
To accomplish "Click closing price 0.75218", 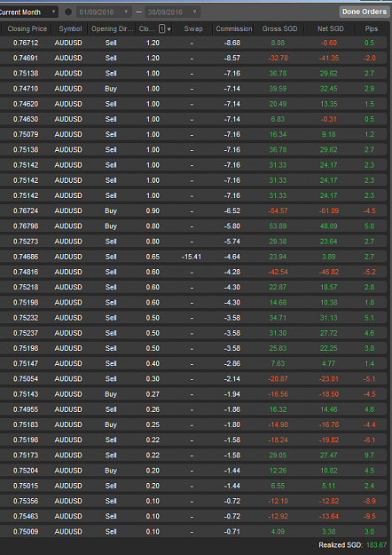I will tap(26, 287).
